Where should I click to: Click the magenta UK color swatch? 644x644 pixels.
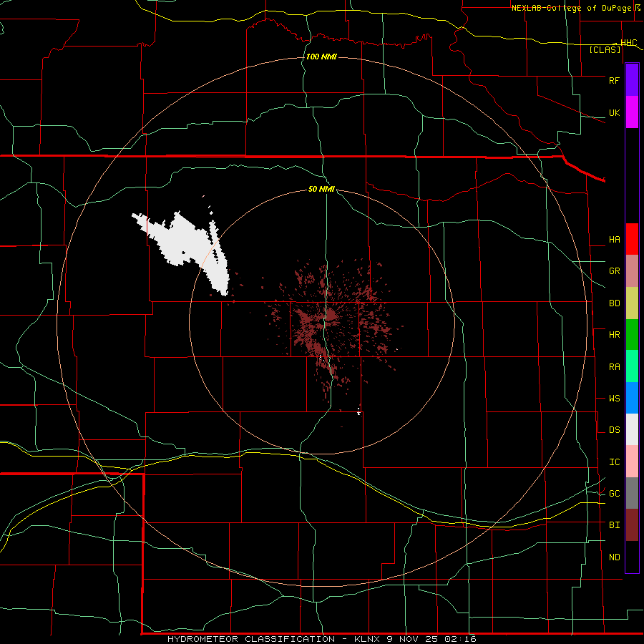[632, 112]
